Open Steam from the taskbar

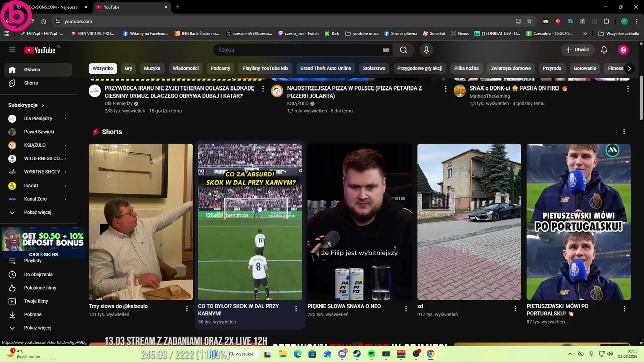pyautogui.click(x=357, y=354)
